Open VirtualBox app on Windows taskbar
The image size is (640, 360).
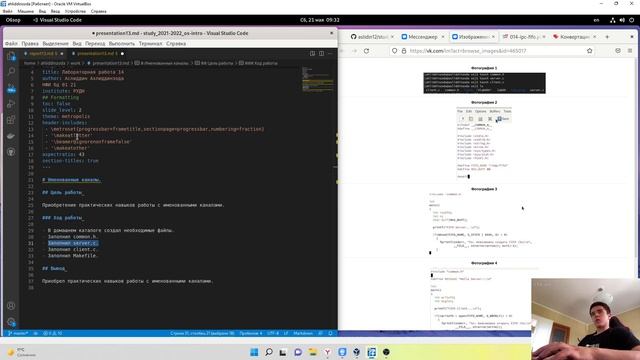click(x=357, y=352)
